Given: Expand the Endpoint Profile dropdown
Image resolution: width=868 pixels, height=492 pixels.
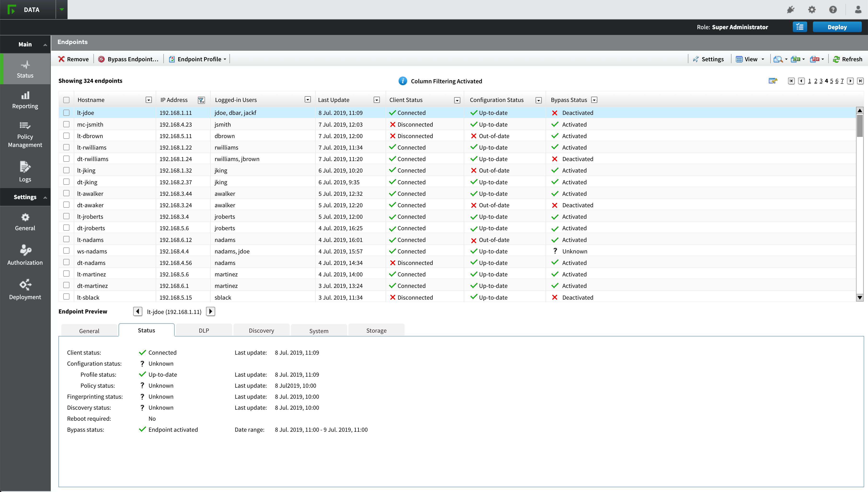Looking at the screenshot, I should (x=225, y=59).
